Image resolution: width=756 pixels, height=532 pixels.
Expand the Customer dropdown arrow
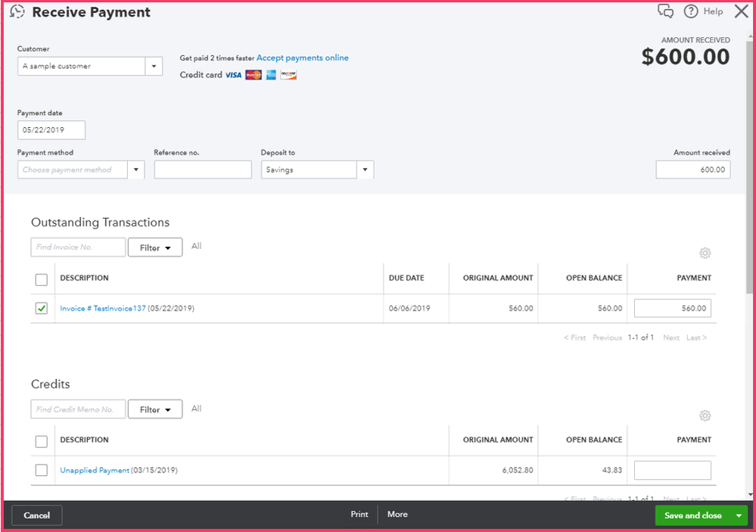[154, 66]
